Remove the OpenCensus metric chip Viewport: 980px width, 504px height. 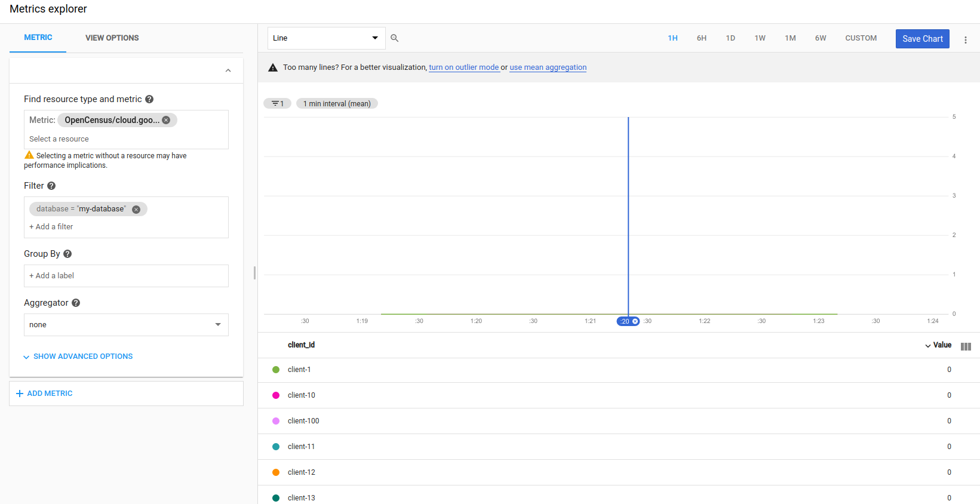[x=166, y=120]
